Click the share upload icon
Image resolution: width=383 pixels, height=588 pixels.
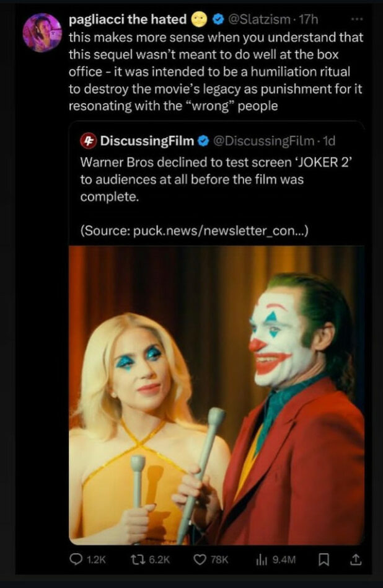(355, 559)
